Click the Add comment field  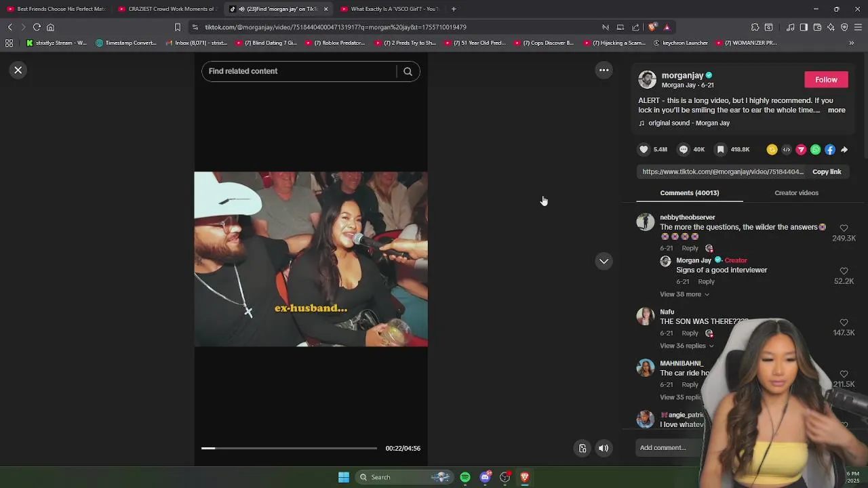pos(668,448)
